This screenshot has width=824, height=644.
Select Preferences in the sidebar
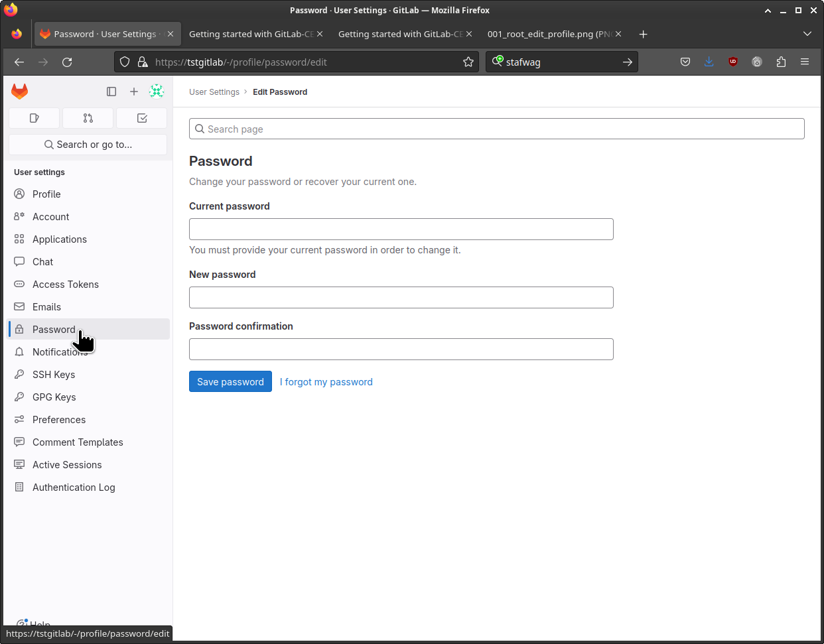click(x=59, y=420)
